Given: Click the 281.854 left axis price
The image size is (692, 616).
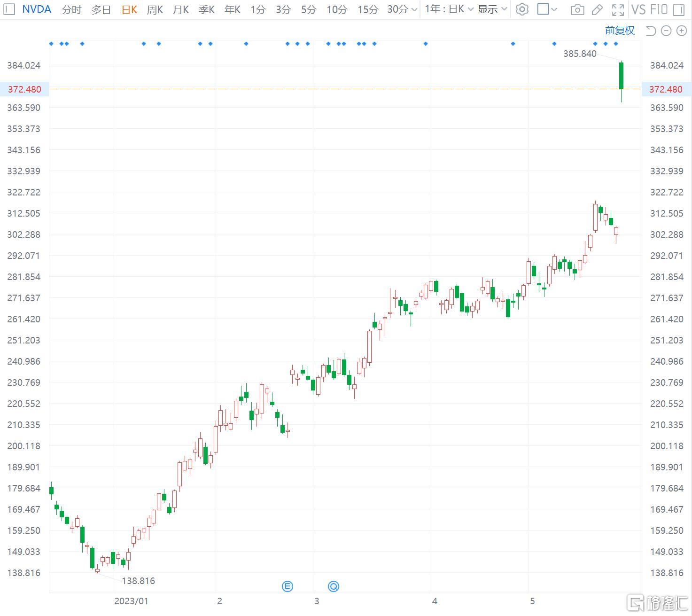Looking at the screenshot, I should (23, 277).
